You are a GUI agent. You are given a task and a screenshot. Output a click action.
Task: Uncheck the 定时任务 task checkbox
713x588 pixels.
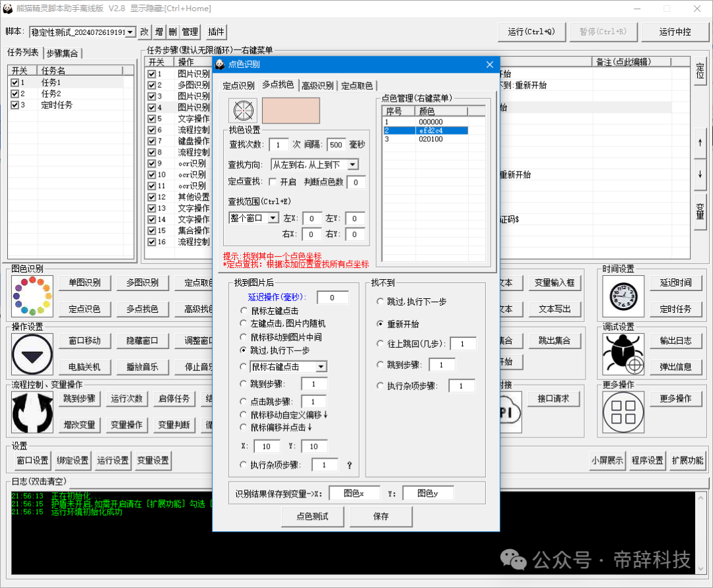(x=15, y=105)
